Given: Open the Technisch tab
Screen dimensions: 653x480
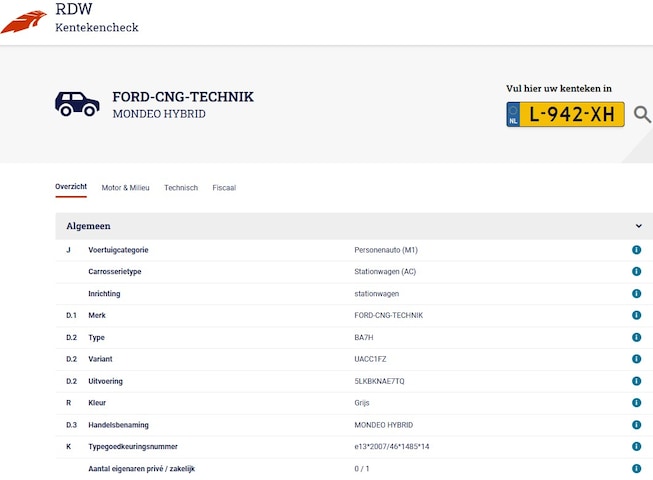Looking at the screenshot, I should pyautogui.click(x=181, y=188).
